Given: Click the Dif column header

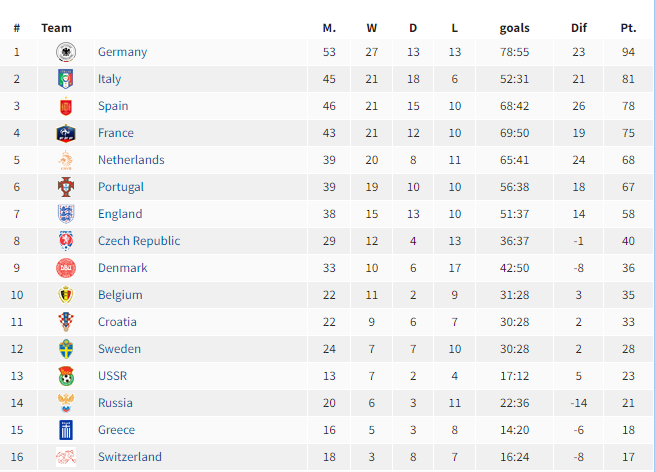Looking at the screenshot, I should [578, 28].
